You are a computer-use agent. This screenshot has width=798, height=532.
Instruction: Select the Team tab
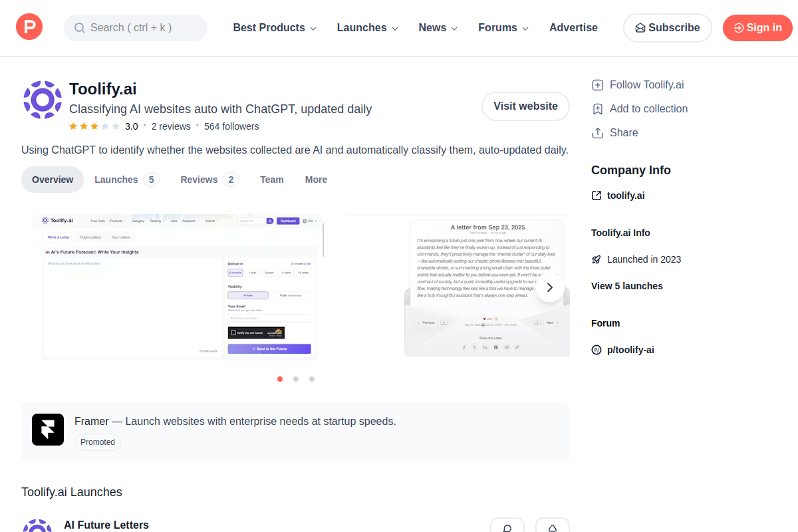pyautogui.click(x=271, y=179)
